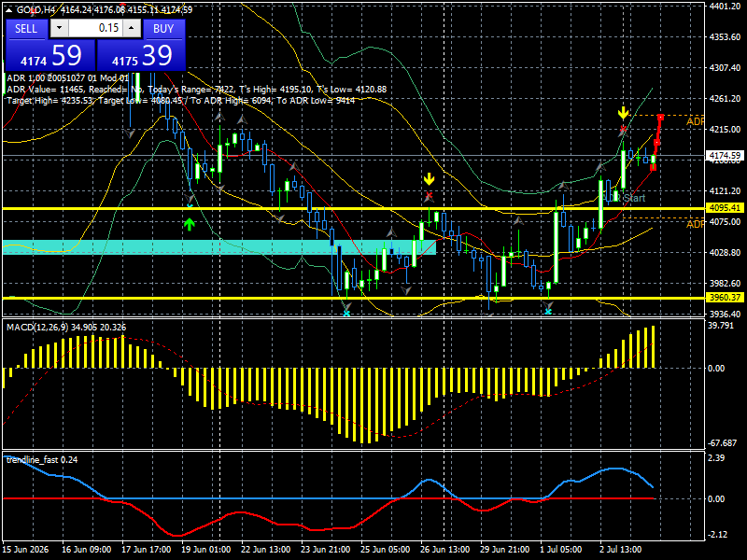This screenshot has height=560, width=747.
Task: Select the cyan support zone rectangle
Action: [x=219, y=247]
